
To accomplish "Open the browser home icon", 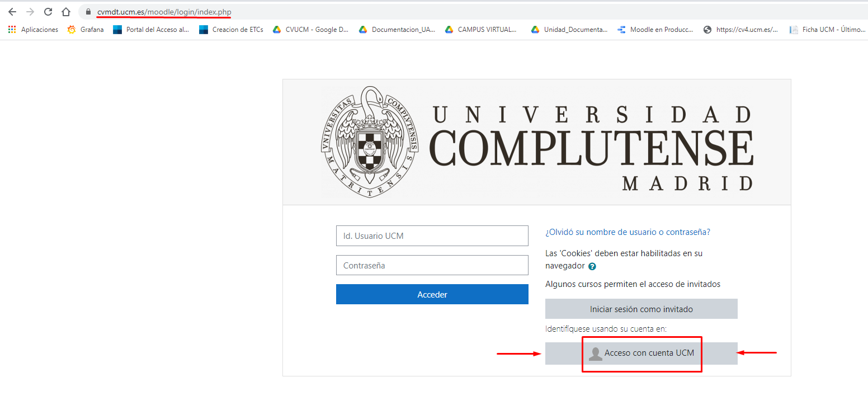I will (66, 12).
